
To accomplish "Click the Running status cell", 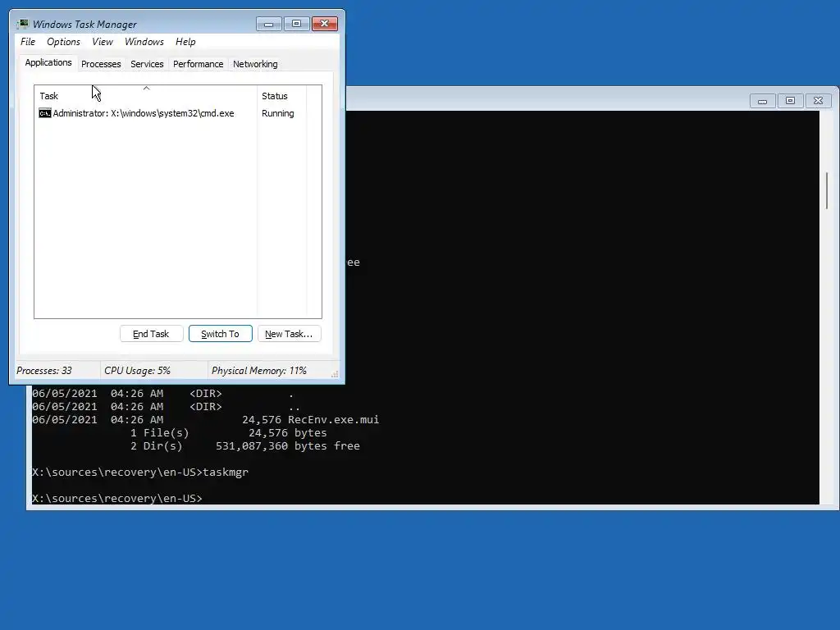I will 277,113.
